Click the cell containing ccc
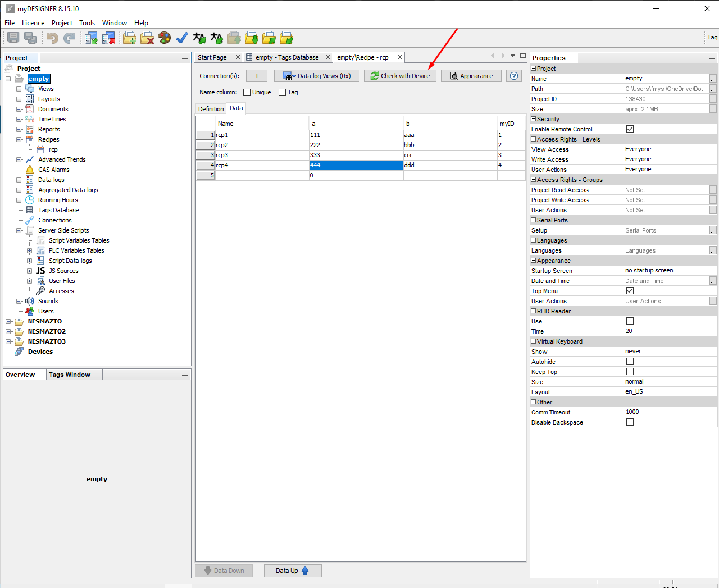The image size is (719, 588). [450, 155]
